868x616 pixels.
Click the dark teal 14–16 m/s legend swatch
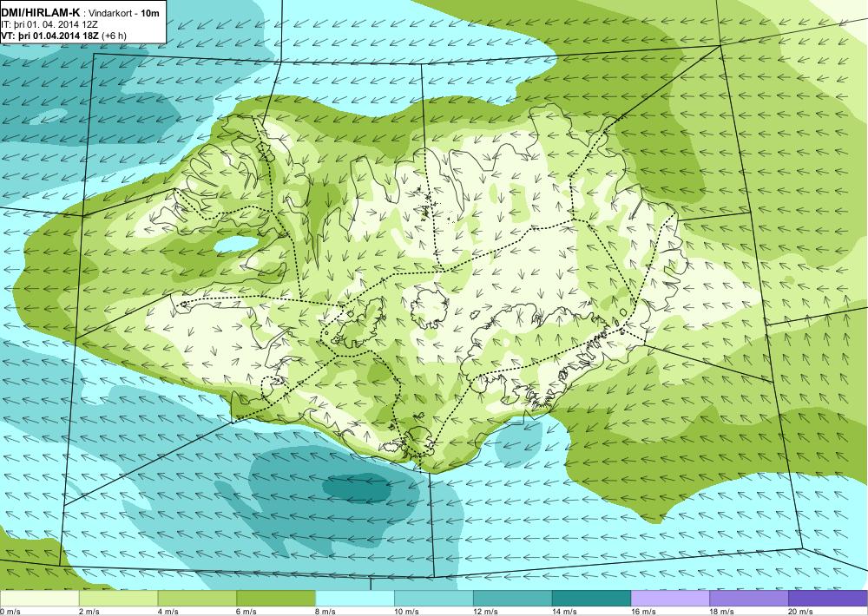591,599
